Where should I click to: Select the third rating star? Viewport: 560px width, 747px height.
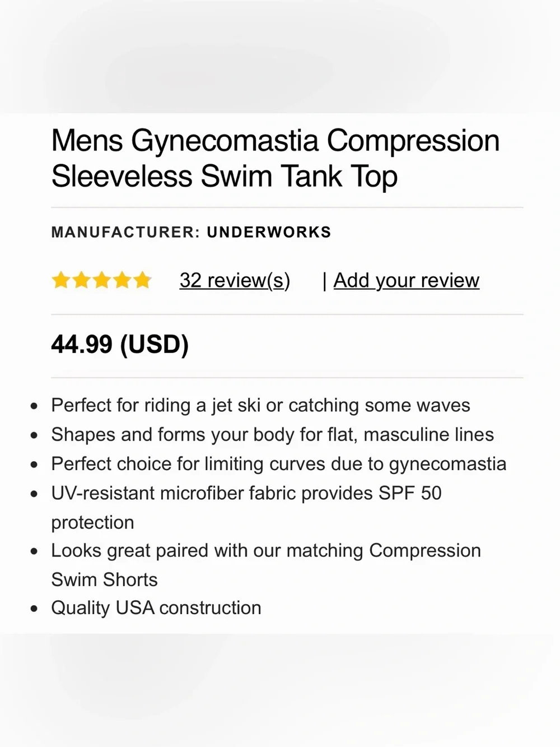tap(101, 280)
